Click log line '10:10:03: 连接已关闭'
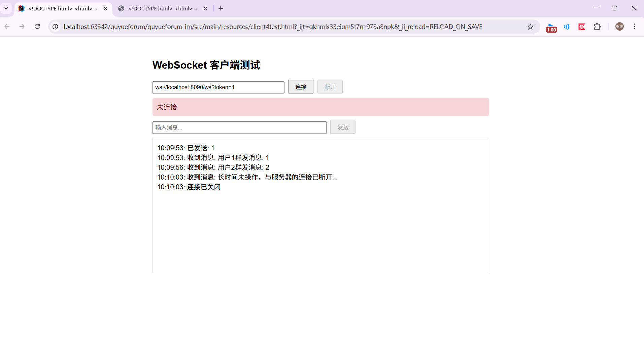Image resolution: width=644 pixels, height=343 pixels. tap(189, 187)
